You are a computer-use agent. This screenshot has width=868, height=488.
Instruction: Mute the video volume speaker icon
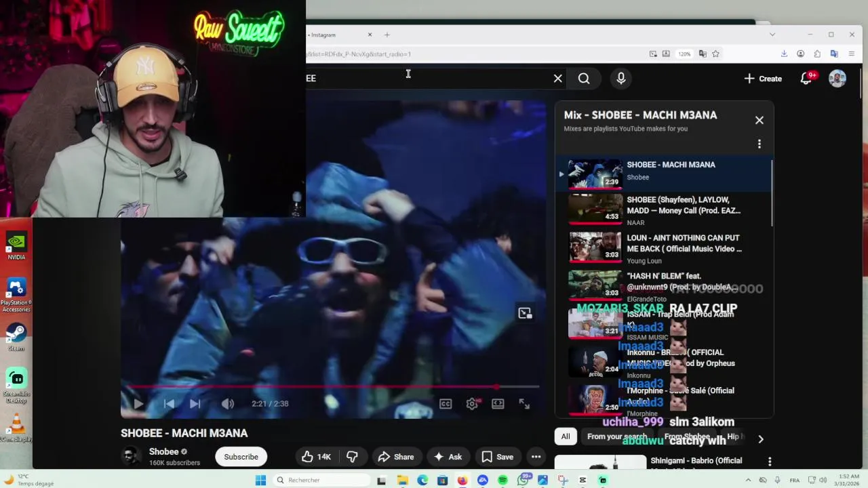(x=228, y=404)
